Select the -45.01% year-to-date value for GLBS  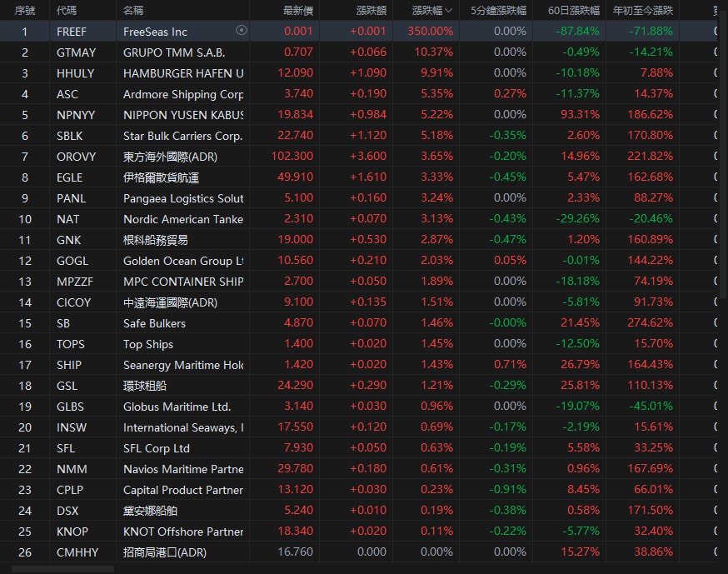click(x=651, y=406)
